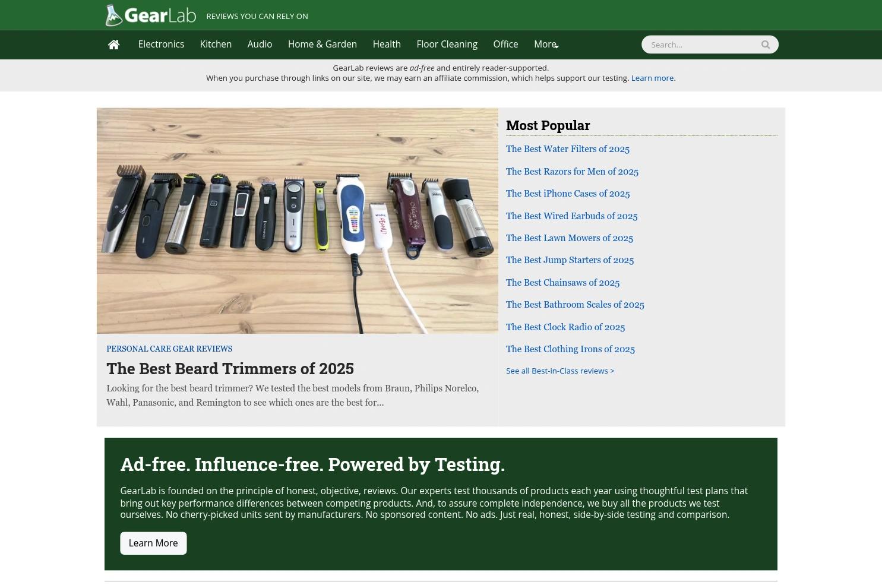This screenshot has width=882, height=588.
Task: Click the beard trimmers featured image
Action: click(297, 220)
